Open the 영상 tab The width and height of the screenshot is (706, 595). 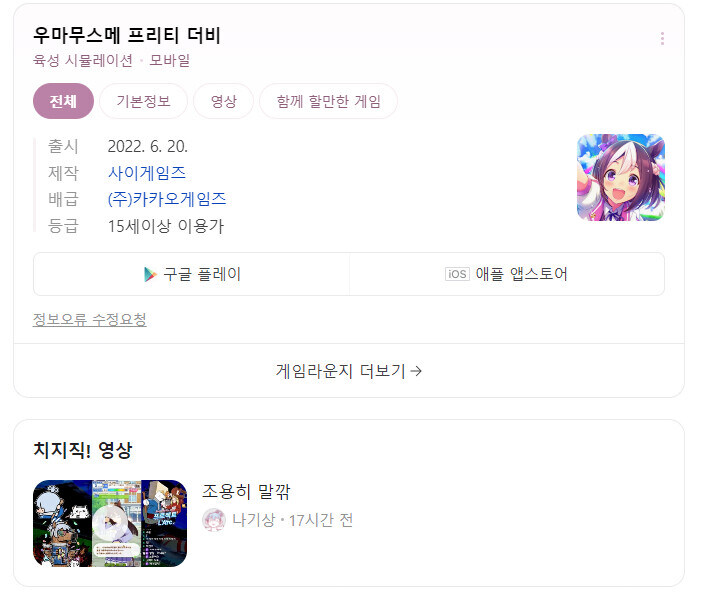pos(223,101)
